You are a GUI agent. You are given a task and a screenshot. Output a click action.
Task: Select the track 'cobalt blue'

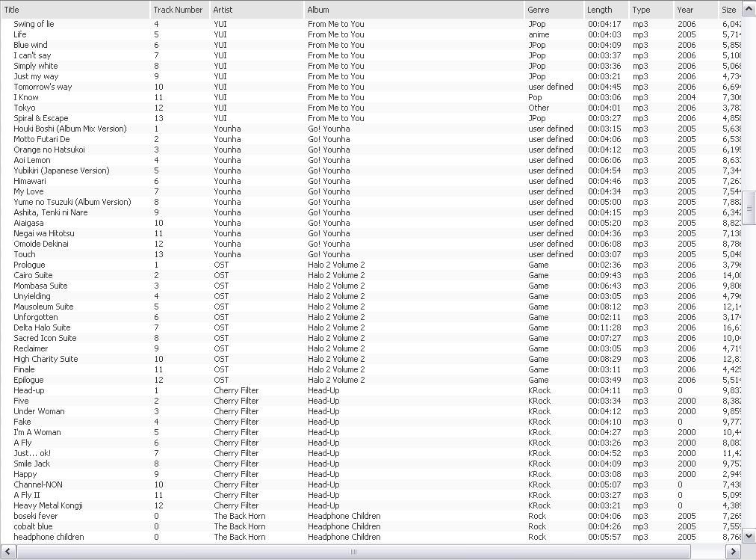pos(33,526)
